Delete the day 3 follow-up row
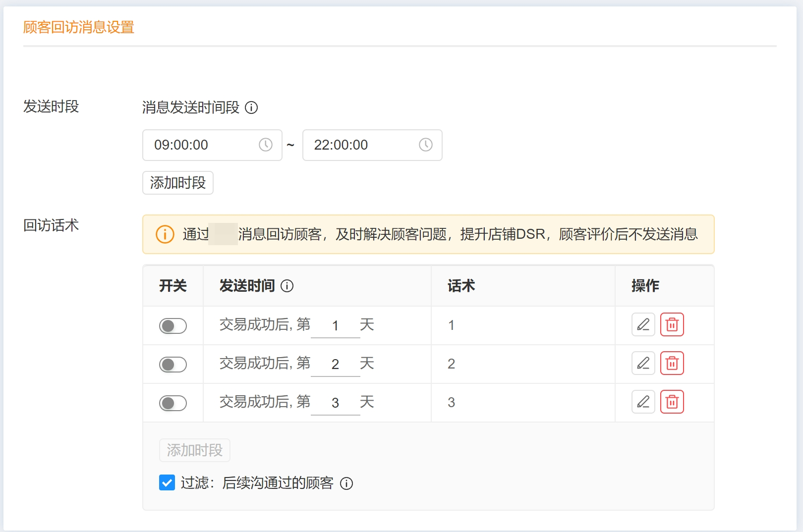This screenshot has height=532, width=803. (x=672, y=402)
